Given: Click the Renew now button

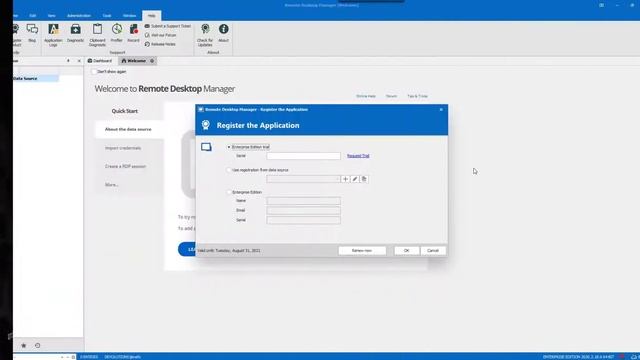Looking at the screenshot, I should [x=362, y=251].
